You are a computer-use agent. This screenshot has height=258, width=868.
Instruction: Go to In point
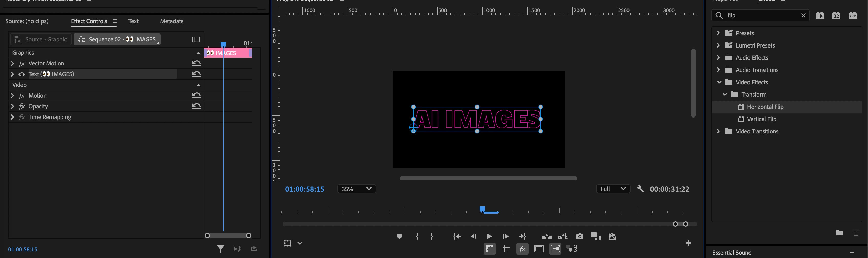click(457, 237)
